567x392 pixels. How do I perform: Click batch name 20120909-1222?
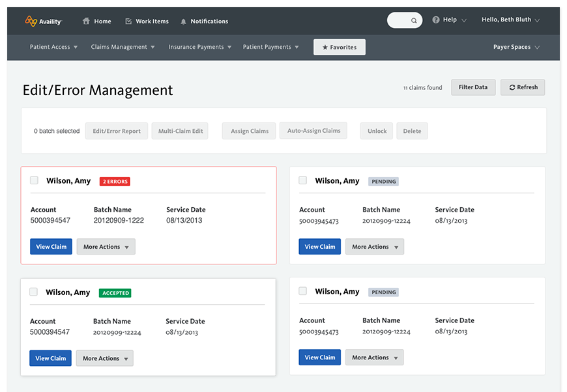(x=119, y=220)
